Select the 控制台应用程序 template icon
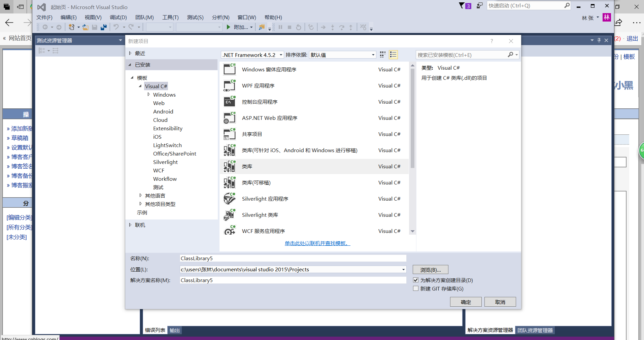 (x=230, y=102)
